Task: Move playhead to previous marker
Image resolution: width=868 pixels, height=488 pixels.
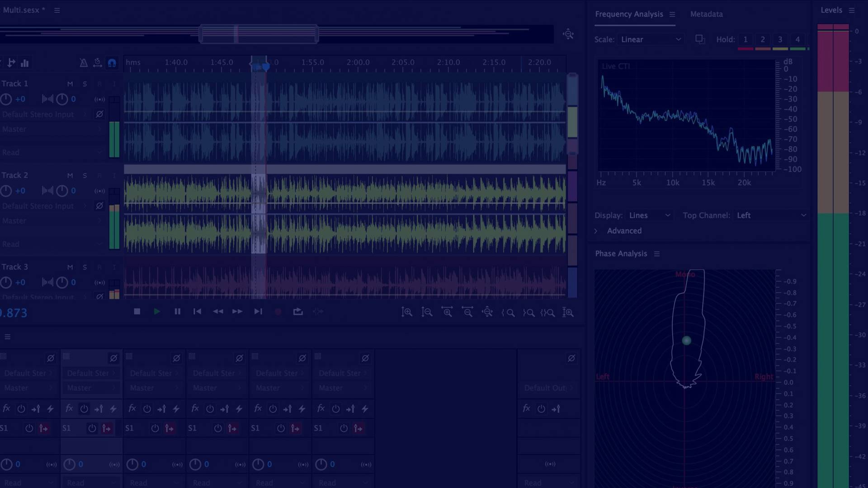Action: [197, 311]
